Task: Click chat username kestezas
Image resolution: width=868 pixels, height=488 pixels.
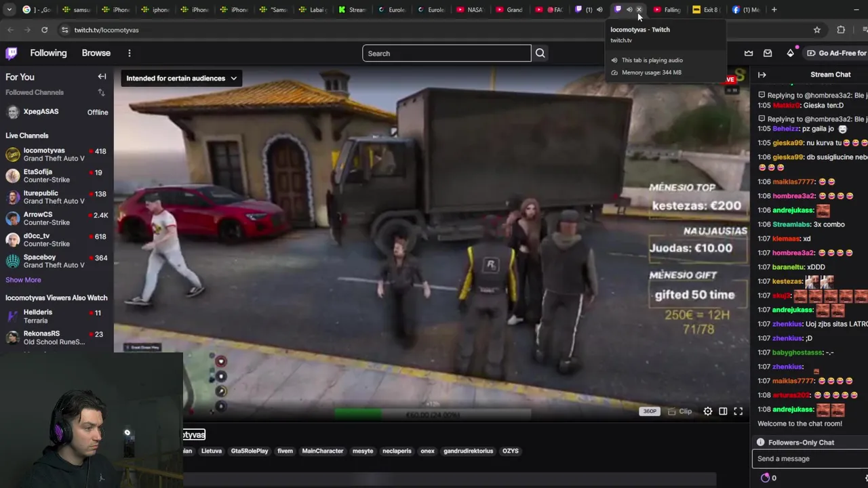Action: [787, 281]
